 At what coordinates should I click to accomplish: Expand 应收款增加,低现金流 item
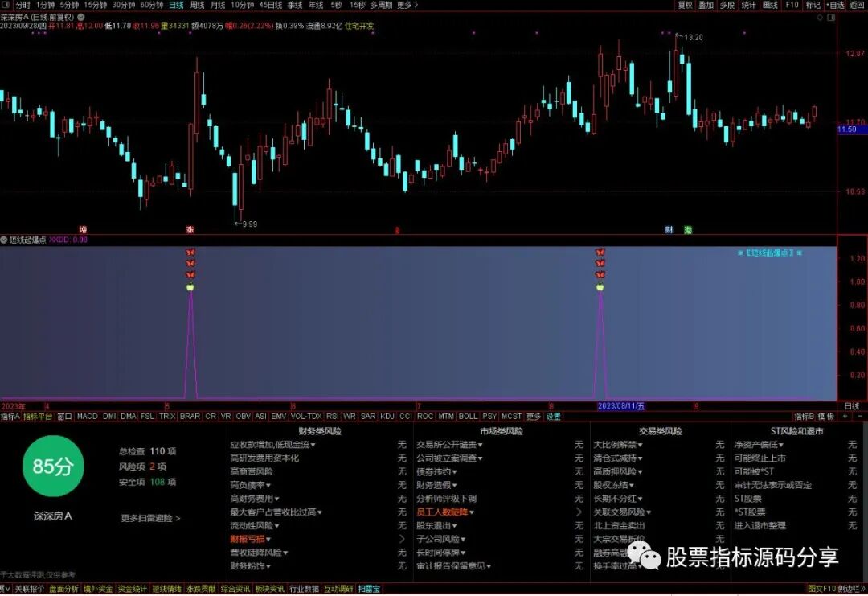[x=272, y=445]
